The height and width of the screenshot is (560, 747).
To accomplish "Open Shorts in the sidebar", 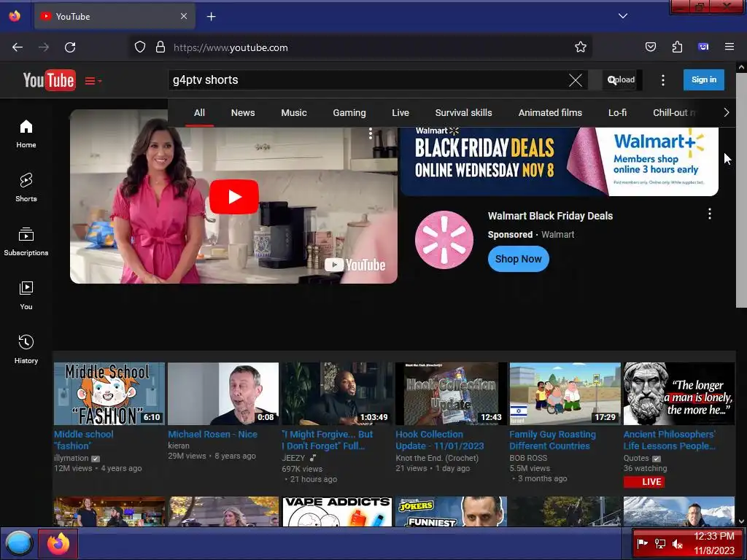I will coord(26,187).
